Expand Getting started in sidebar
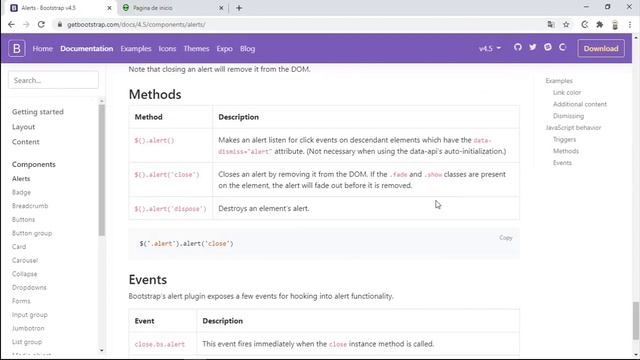640x360 pixels. click(38, 111)
